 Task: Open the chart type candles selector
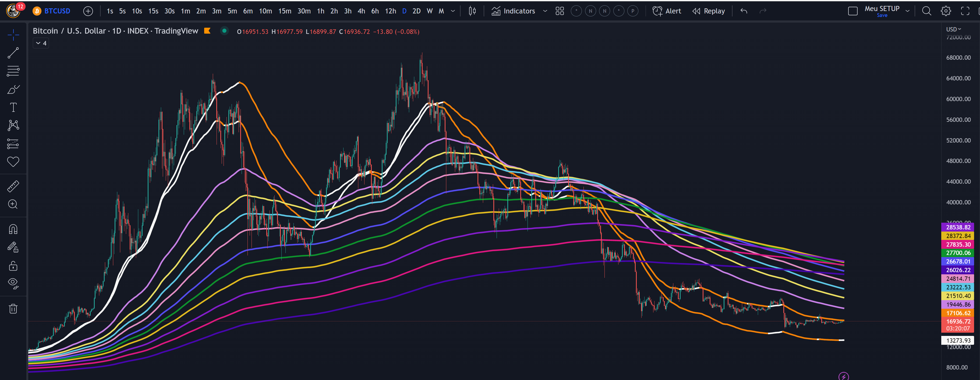[472, 11]
